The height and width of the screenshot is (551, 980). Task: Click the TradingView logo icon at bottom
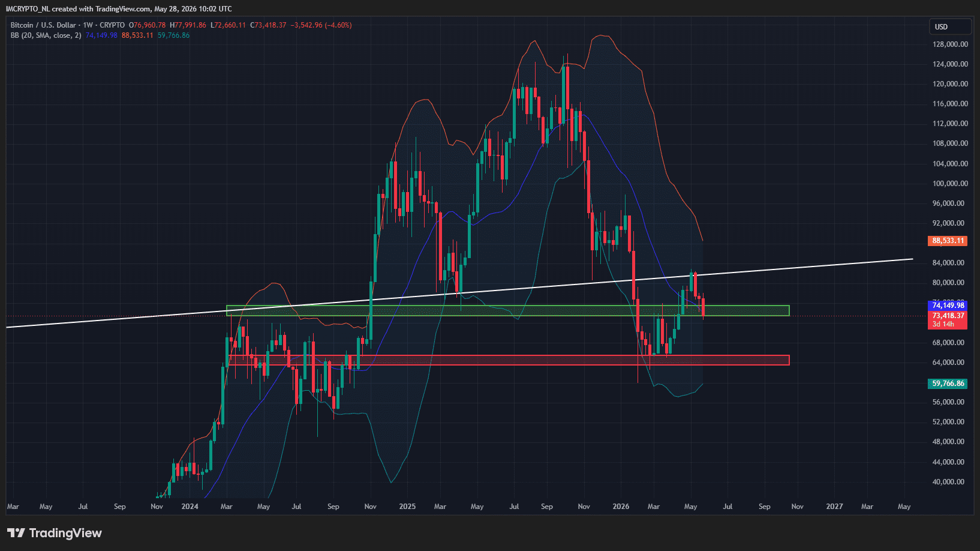[16, 533]
